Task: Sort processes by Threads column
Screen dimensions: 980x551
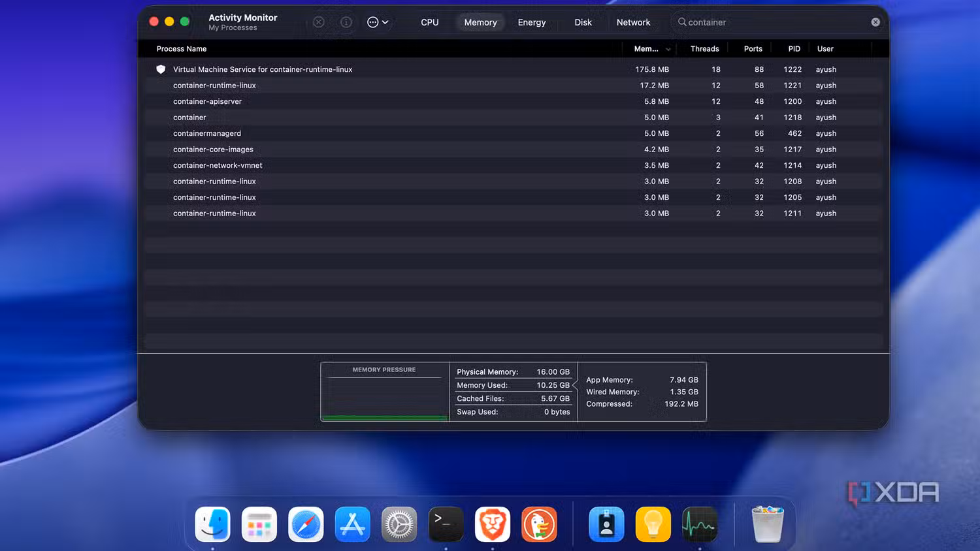Action: (704, 49)
